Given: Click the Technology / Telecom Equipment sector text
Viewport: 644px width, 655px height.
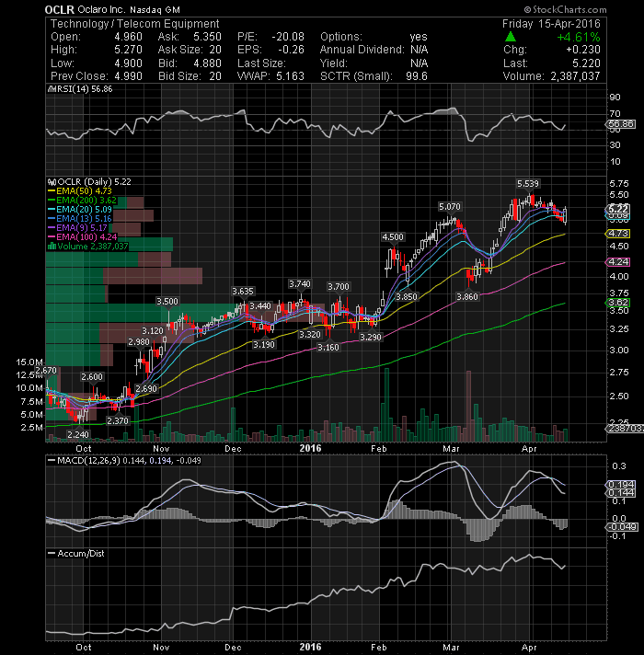Looking at the screenshot, I should click(x=134, y=24).
